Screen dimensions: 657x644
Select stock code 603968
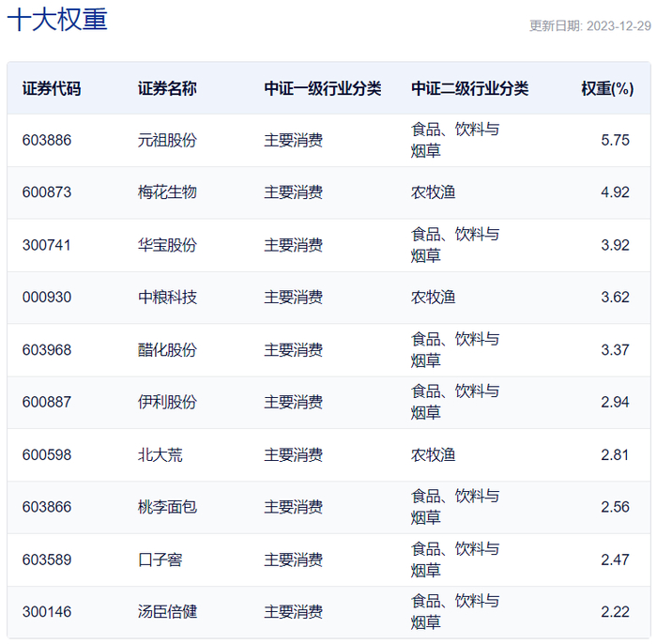point(47,350)
